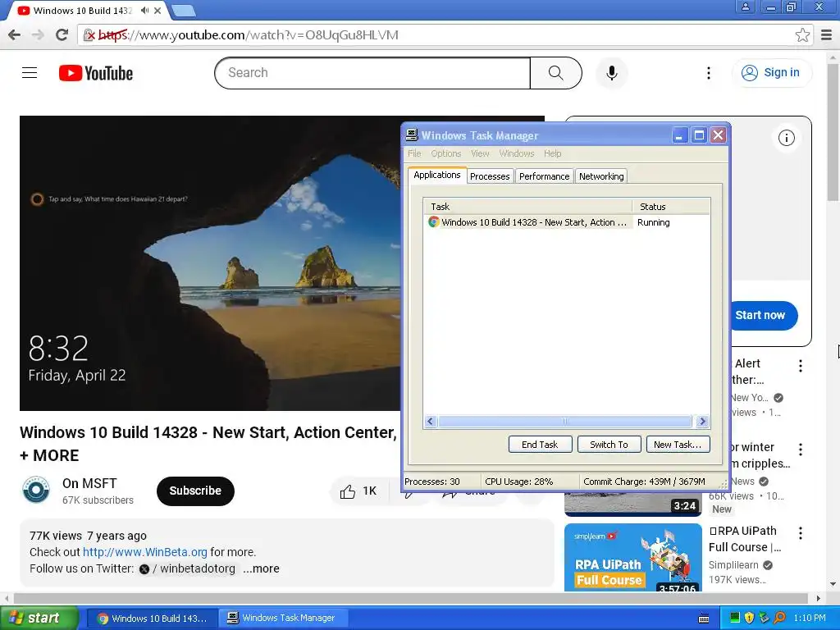Switch to the Processes tab

click(x=490, y=176)
